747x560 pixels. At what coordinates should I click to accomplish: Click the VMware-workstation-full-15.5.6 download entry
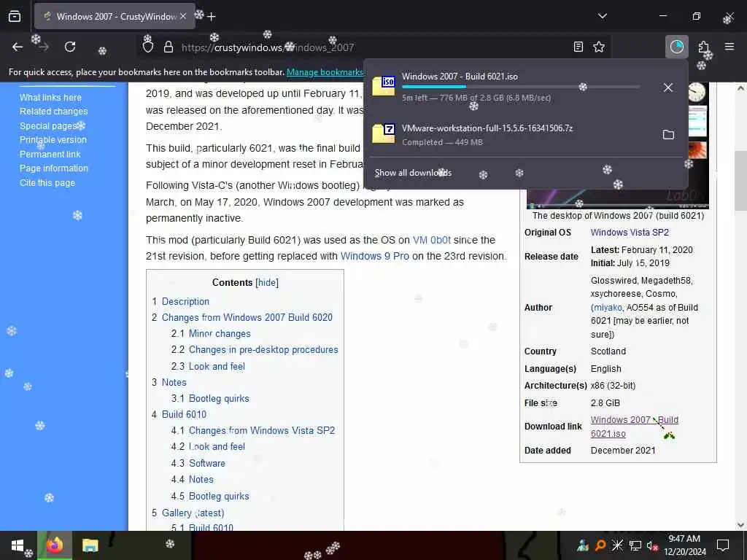point(510,135)
